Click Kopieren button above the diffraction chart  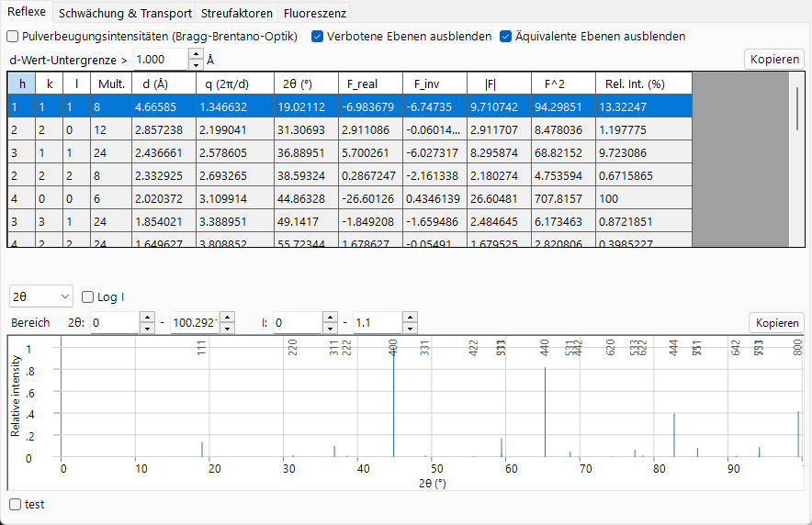777,323
